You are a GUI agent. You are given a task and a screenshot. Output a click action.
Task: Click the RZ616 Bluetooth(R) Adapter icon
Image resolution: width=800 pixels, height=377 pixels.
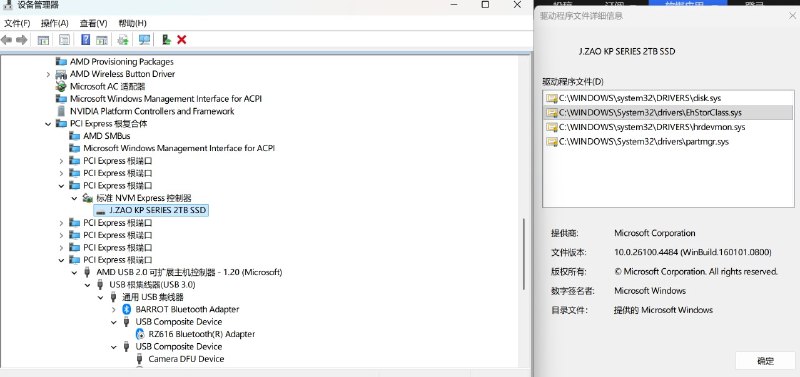[141, 334]
